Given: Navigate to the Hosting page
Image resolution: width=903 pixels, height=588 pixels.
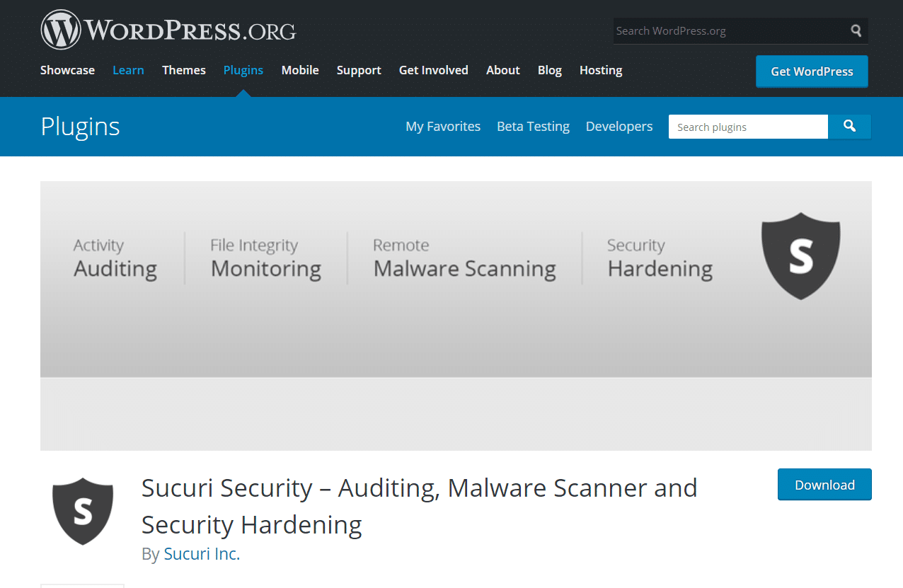Looking at the screenshot, I should click(x=600, y=70).
